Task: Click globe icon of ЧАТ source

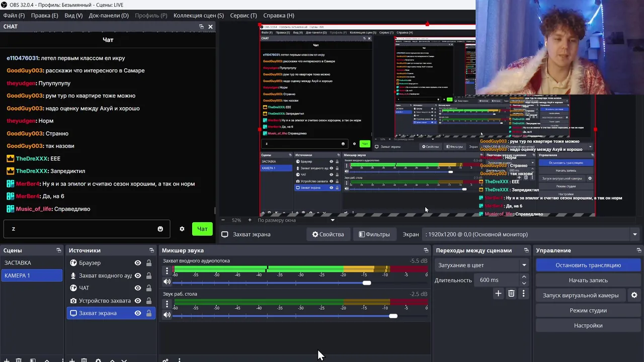Action: [73, 288]
